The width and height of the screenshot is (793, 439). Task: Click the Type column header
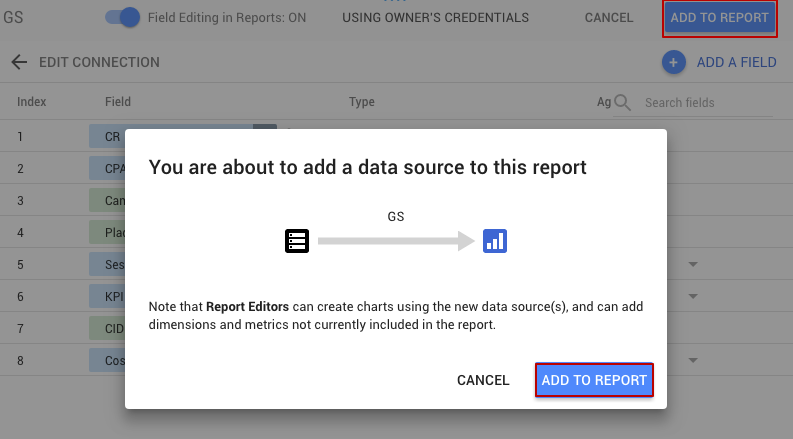pyautogui.click(x=361, y=102)
